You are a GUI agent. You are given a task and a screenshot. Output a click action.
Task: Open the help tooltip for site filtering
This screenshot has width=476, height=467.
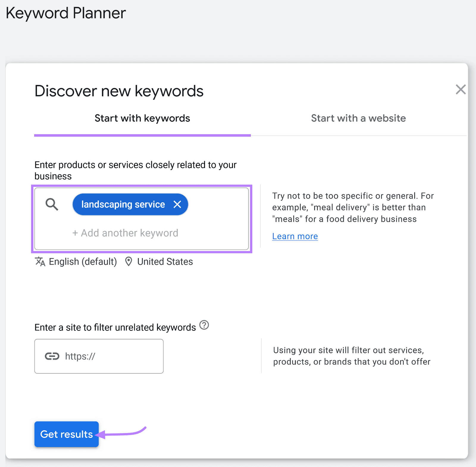(204, 326)
